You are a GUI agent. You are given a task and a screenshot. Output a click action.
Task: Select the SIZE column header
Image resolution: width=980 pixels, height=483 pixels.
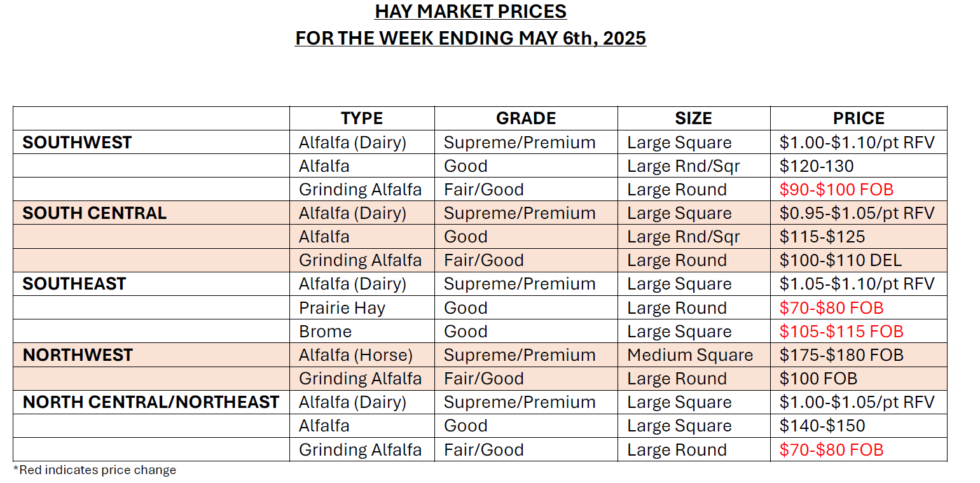[693, 118]
